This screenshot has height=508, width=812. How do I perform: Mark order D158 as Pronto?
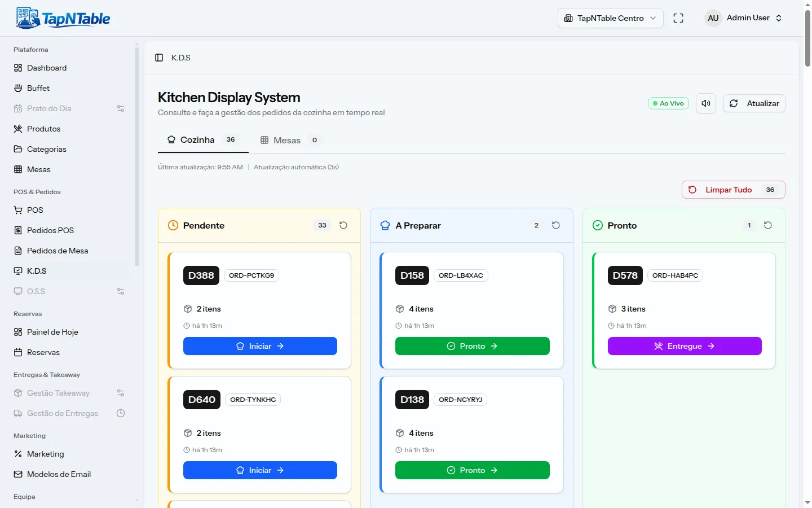tap(473, 346)
